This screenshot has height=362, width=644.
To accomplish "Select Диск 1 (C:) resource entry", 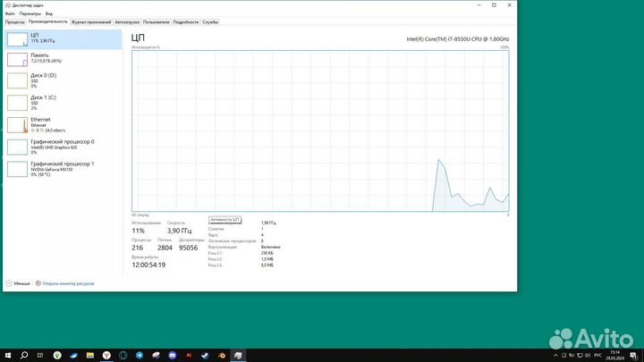I will (64, 103).
